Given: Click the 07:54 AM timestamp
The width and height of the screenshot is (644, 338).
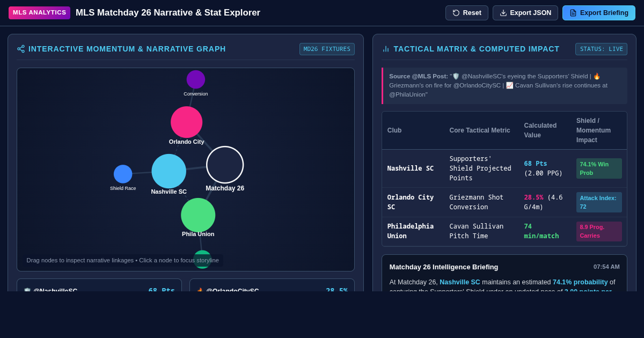Looking at the screenshot, I should [606, 267].
